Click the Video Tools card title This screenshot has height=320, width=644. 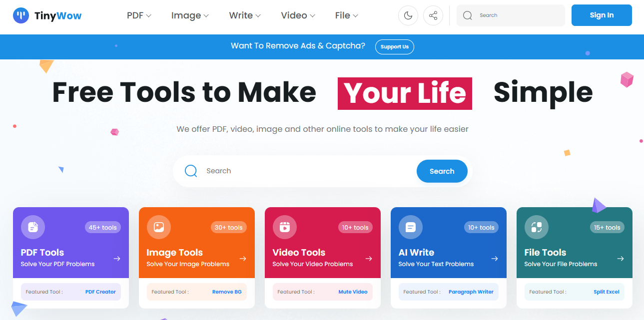coord(299,253)
